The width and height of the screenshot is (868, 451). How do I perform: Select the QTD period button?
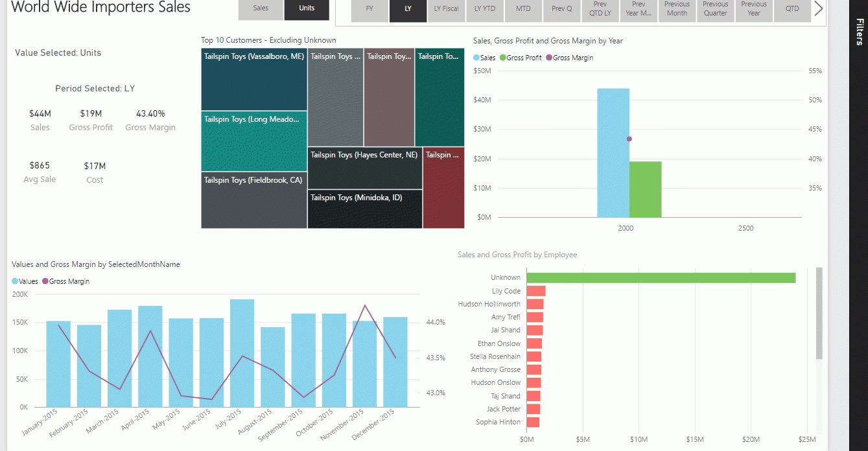pyautogui.click(x=792, y=10)
